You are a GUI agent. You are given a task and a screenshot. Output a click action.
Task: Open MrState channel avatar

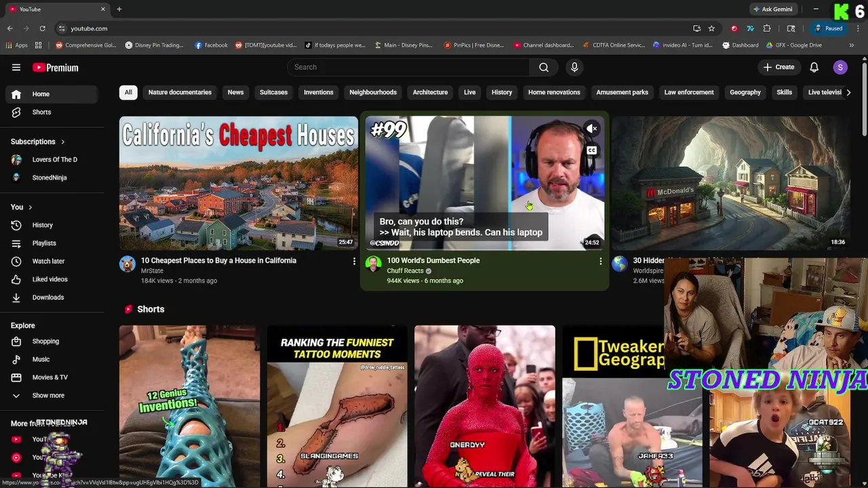127,264
